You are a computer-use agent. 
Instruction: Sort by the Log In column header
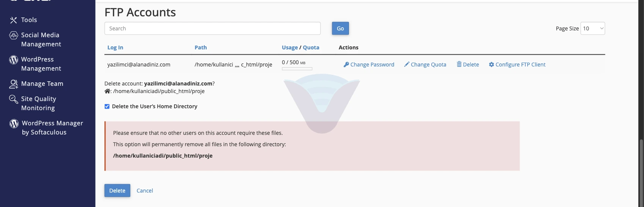(115, 47)
